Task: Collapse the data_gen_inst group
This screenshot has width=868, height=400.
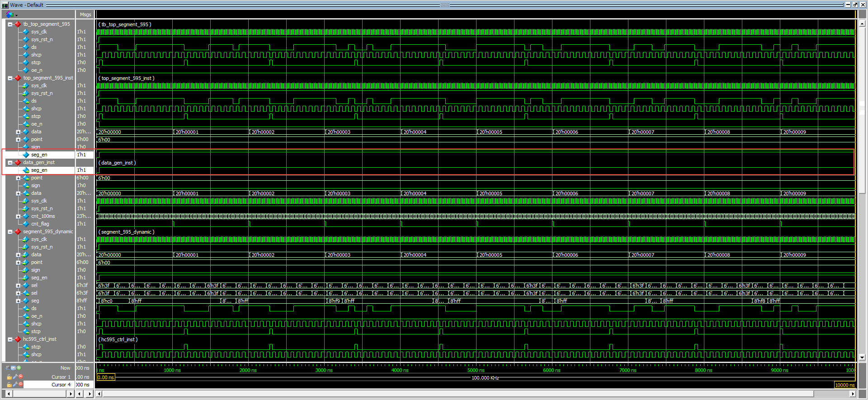Action: tap(10, 163)
